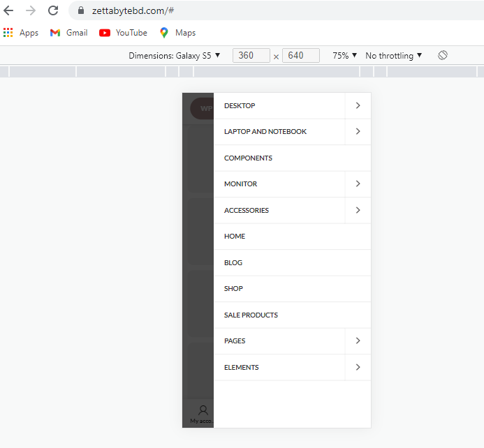The width and height of the screenshot is (484, 448).
Task: Expand the LAPTOP AND NOTEBOOK chevron
Action: pos(358,131)
